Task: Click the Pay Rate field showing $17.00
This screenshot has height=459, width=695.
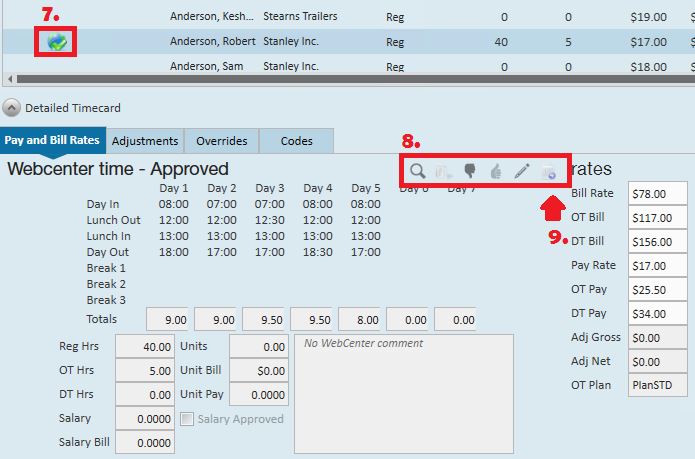Action: [x=658, y=265]
